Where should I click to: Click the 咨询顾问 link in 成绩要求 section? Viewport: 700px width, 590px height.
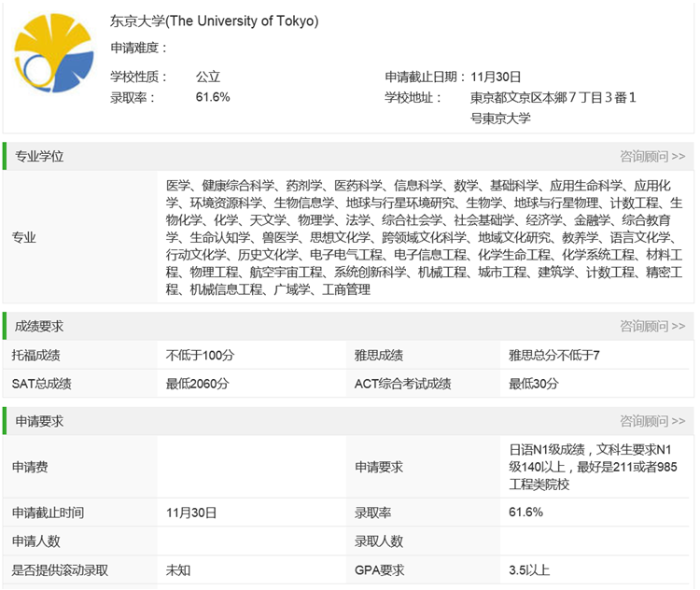[x=652, y=326]
